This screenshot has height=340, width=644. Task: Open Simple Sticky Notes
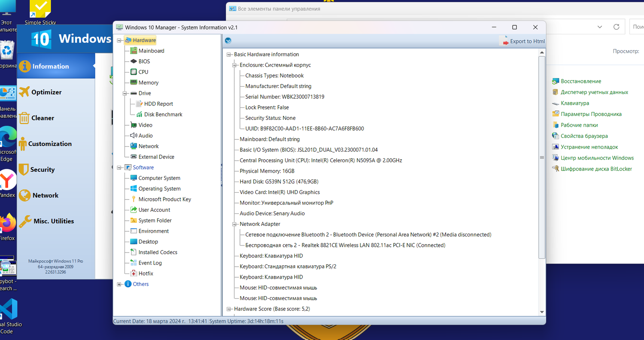[39, 9]
